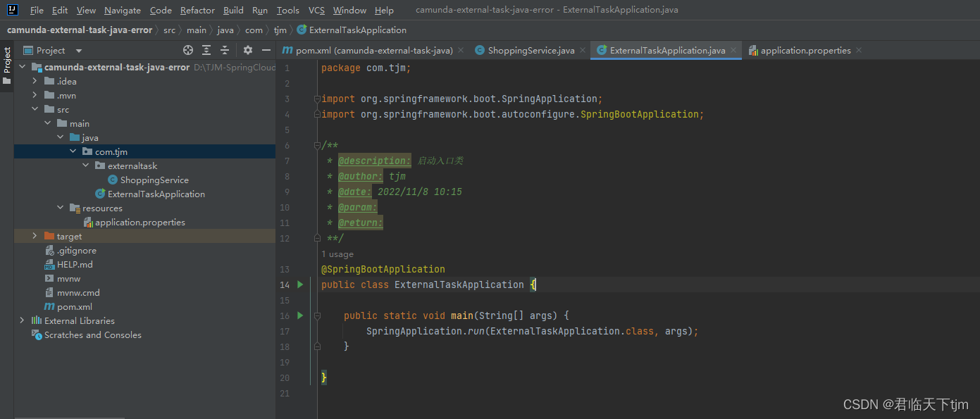Open the Project view dropdown
The width and height of the screenshot is (980, 419).
pyautogui.click(x=78, y=50)
